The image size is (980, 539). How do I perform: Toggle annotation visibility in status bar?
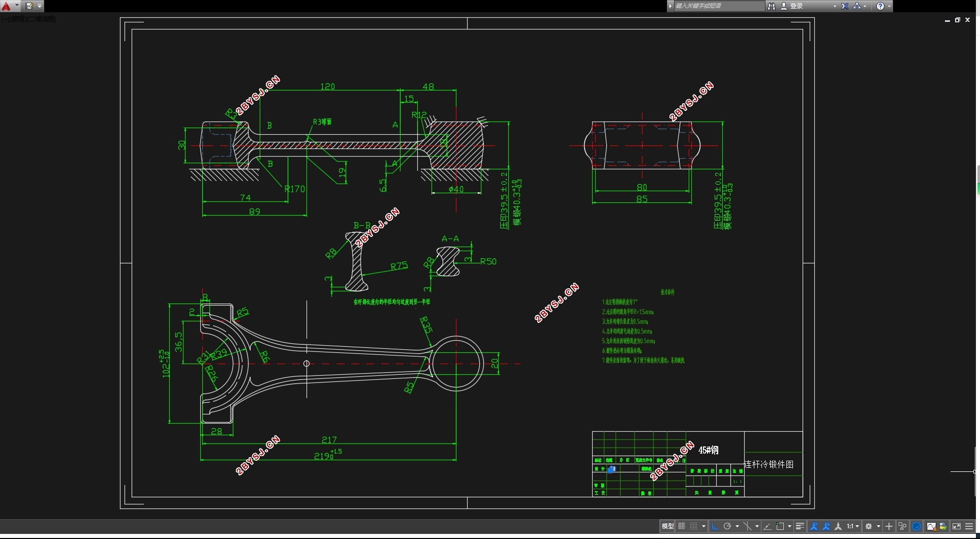[x=814, y=526]
